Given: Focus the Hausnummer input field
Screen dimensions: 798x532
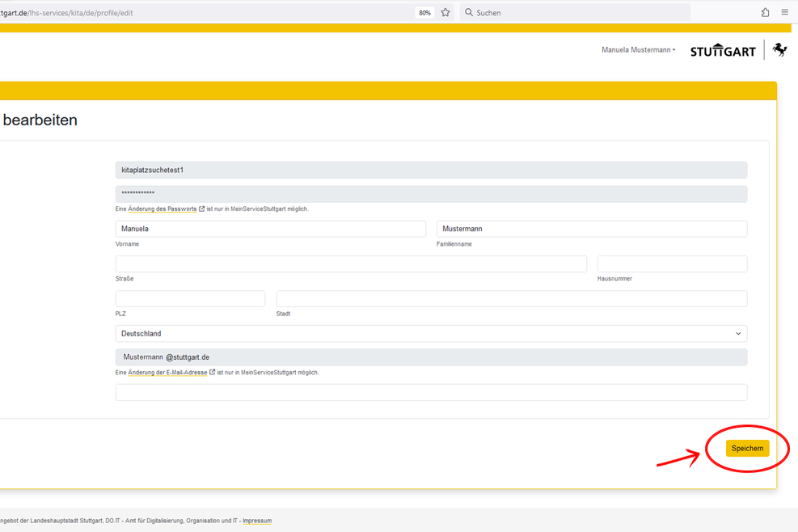Looking at the screenshot, I should click(672, 264).
